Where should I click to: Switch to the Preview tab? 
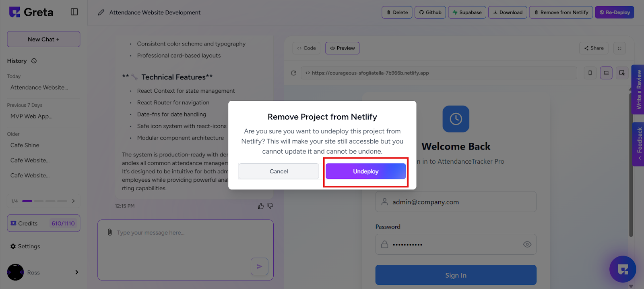tap(343, 48)
